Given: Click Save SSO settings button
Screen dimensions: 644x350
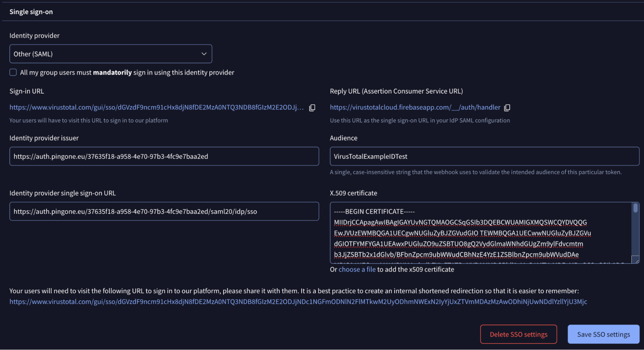Looking at the screenshot, I should pos(603,335).
